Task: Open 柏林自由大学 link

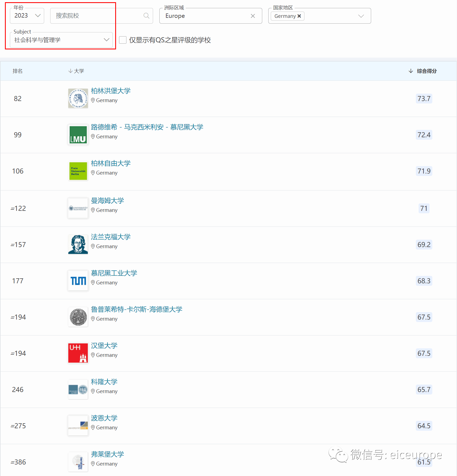Action: 111,163
